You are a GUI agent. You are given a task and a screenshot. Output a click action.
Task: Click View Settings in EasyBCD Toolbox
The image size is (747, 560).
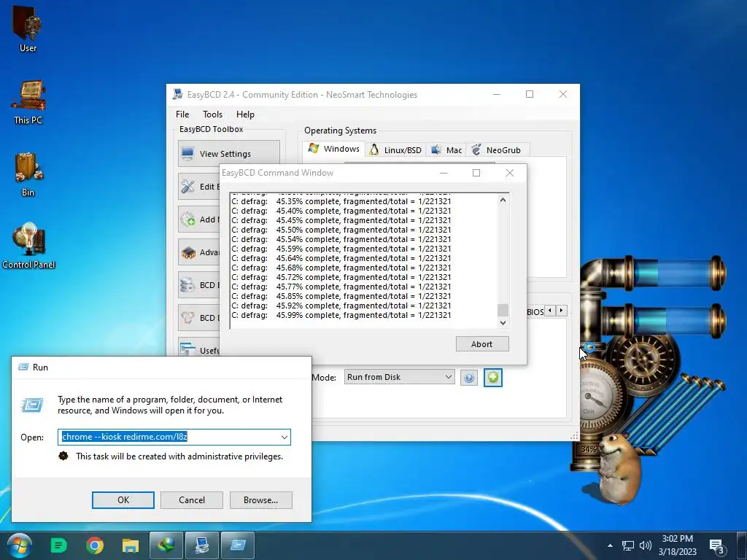(x=228, y=153)
